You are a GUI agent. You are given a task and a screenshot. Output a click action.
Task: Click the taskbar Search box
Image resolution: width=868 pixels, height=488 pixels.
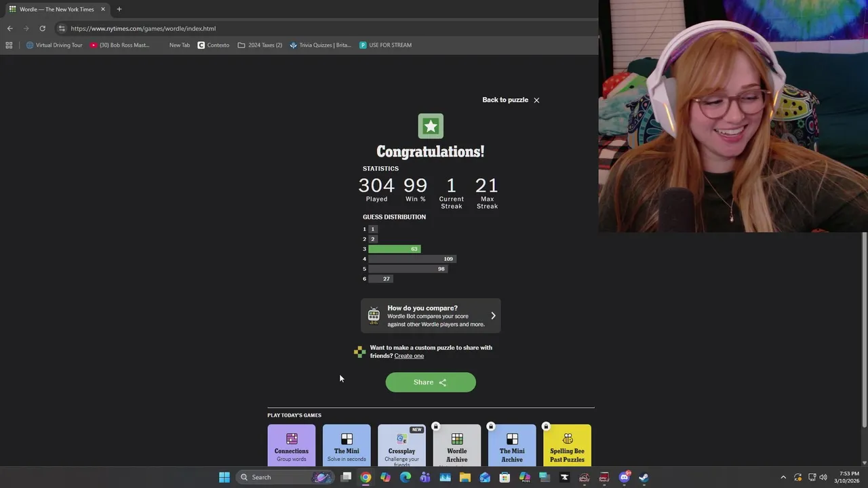[x=285, y=477]
